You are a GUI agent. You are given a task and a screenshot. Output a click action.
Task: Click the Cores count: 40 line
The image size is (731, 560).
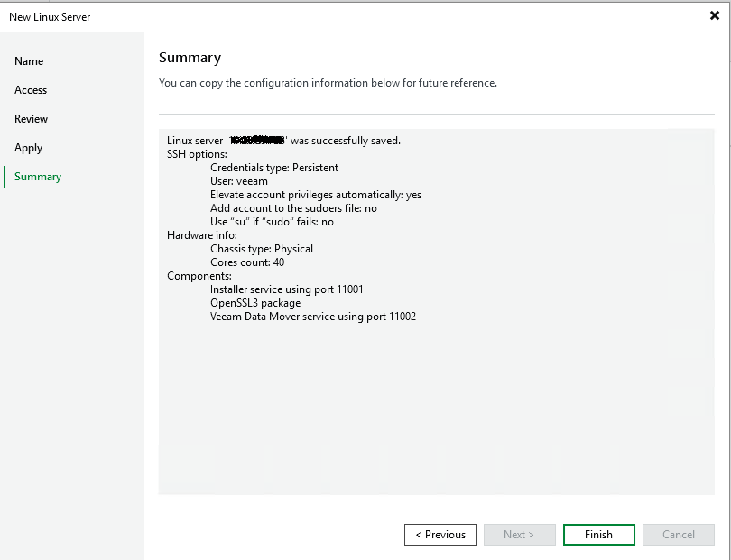(x=247, y=262)
